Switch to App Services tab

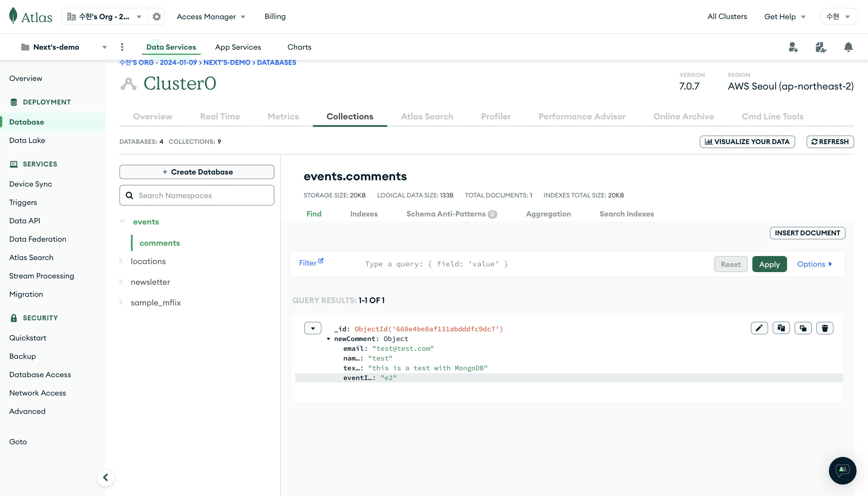pos(238,47)
